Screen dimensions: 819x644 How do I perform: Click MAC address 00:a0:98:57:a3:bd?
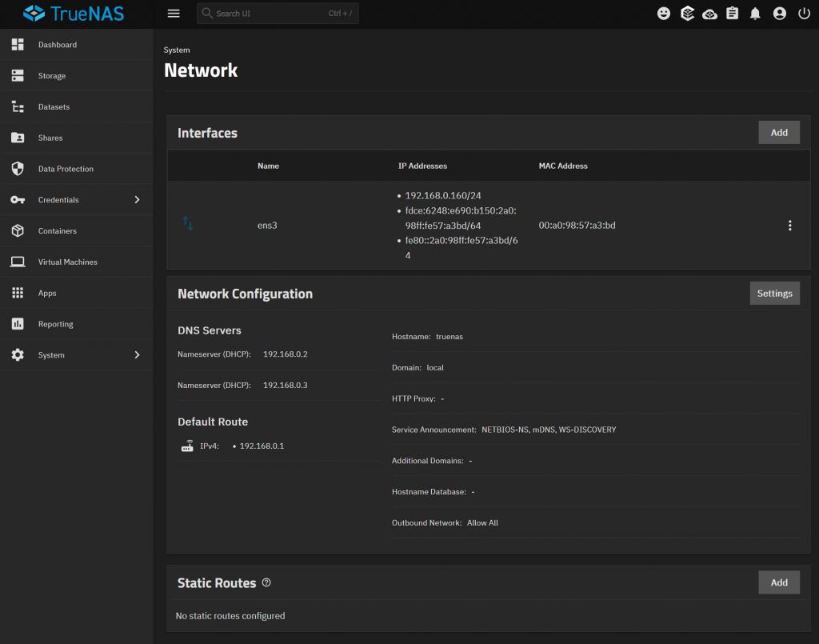577,225
